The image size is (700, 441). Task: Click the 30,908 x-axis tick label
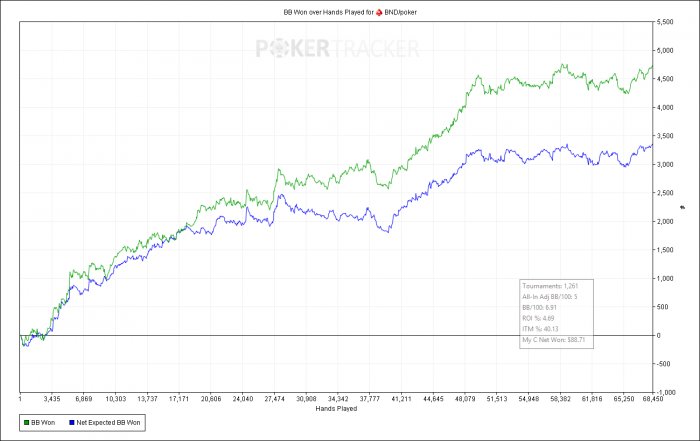tap(306, 399)
